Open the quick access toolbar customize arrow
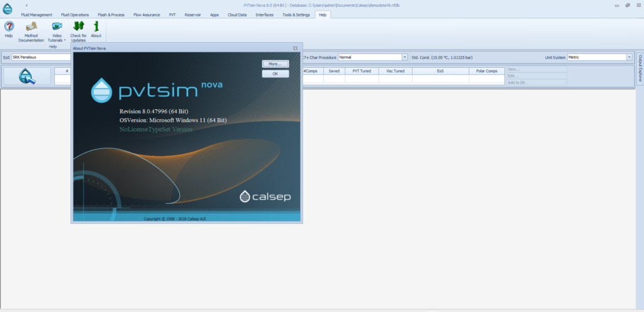The height and width of the screenshot is (312, 644). [26, 5]
